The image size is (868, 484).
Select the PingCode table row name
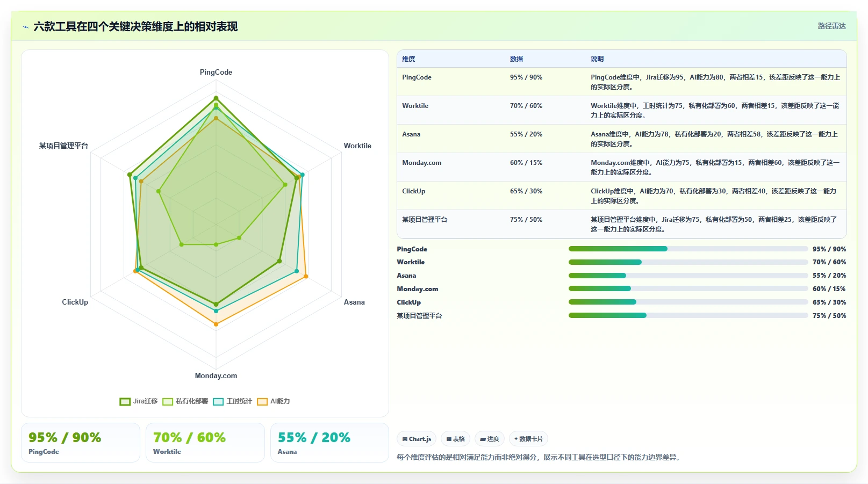417,77
